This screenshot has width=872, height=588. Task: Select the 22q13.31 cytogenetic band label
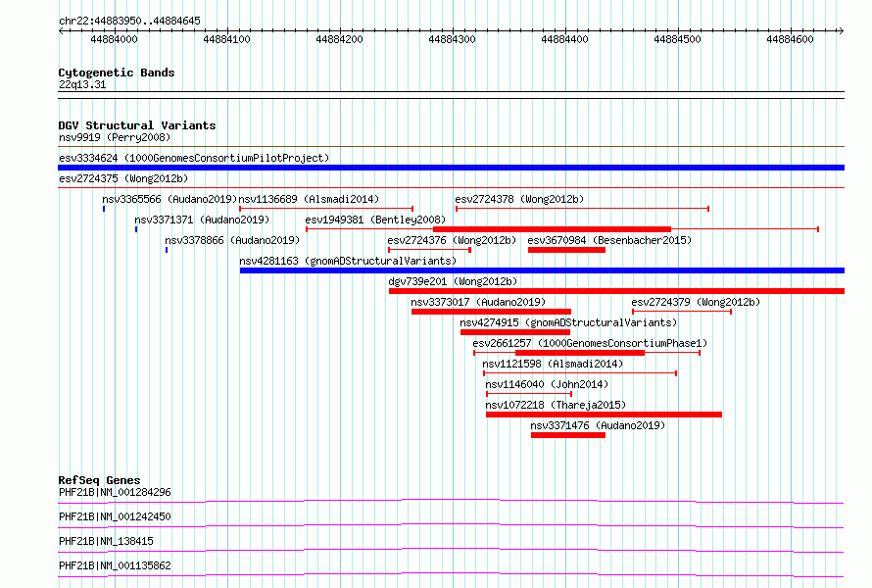(82, 84)
